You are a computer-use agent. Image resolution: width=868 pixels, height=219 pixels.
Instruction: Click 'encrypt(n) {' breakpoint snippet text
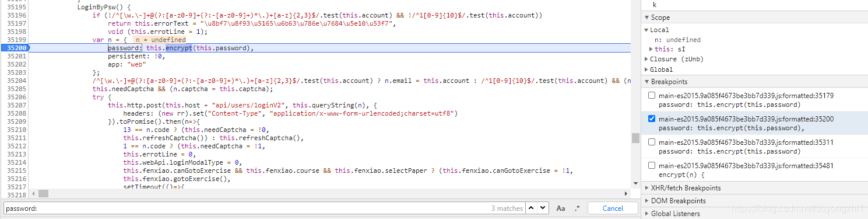[681, 175]
